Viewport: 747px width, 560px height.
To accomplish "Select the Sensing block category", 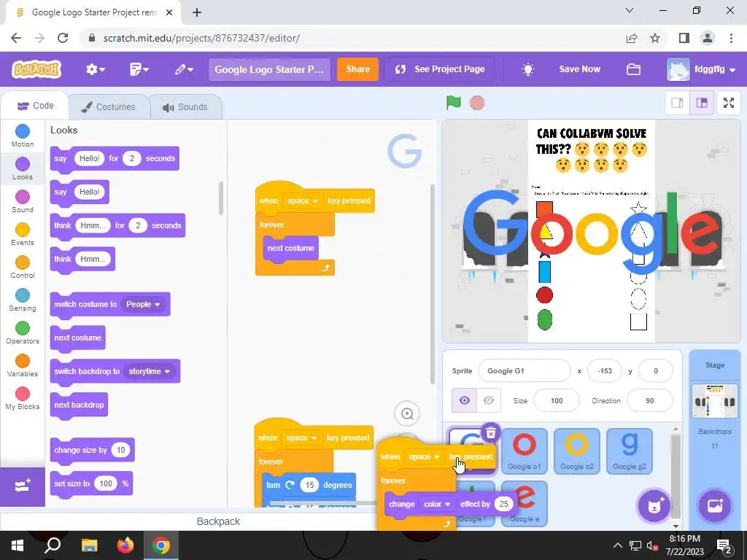I will pos(23,300).
